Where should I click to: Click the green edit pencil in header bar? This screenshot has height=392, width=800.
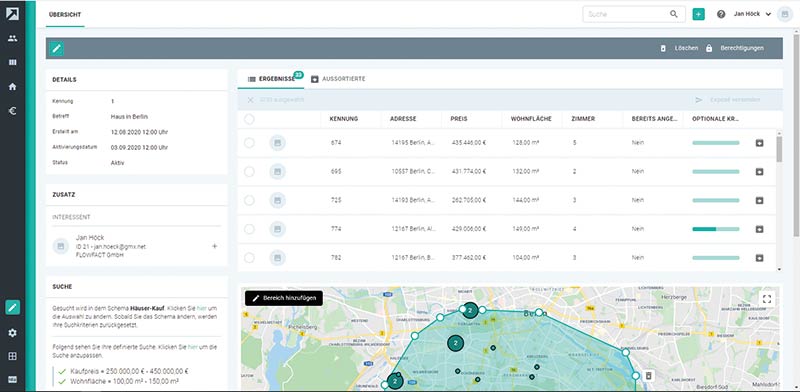56,48
